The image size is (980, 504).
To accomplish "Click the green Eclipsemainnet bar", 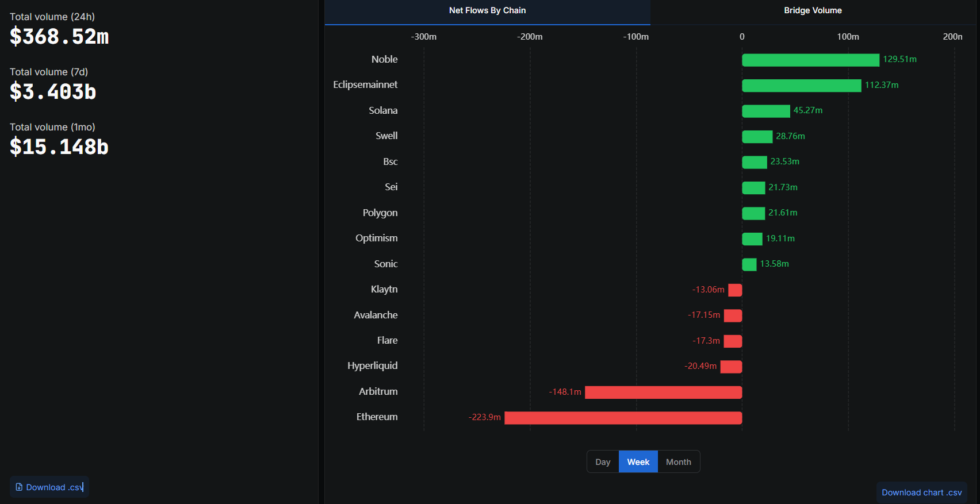I will pyautogui.click(x=801, y=86).
